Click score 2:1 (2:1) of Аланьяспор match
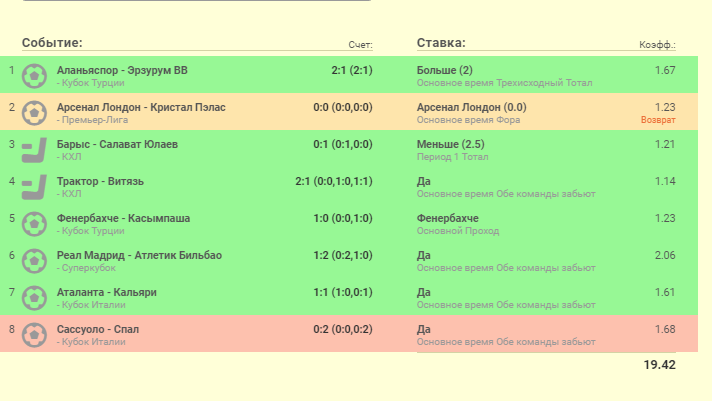Screen dimensions: 712x401 point(352,70)
